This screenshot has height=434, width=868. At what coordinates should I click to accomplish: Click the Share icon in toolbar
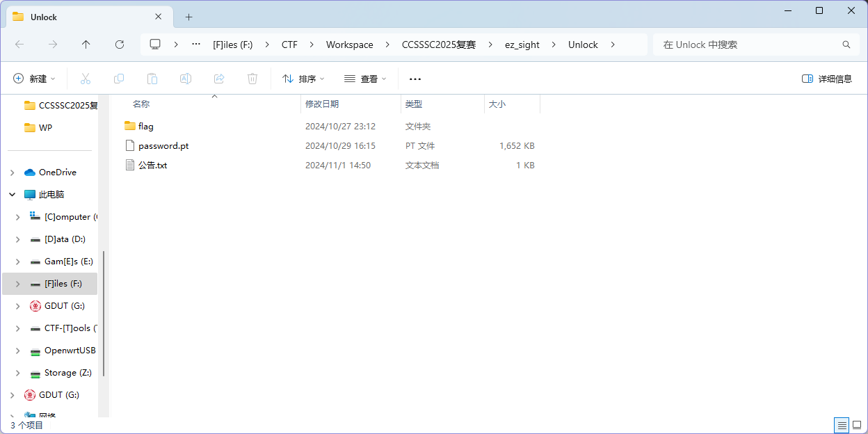click(x=219, y=79)
